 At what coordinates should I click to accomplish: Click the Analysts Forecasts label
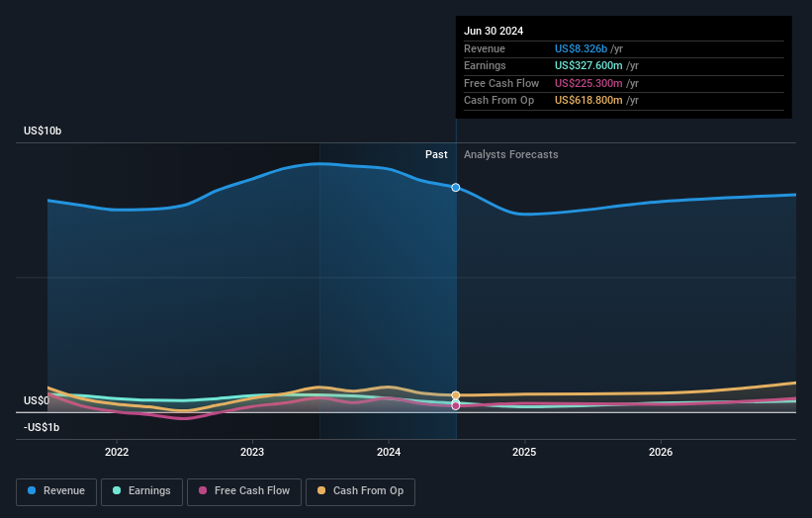pos(510,154)
